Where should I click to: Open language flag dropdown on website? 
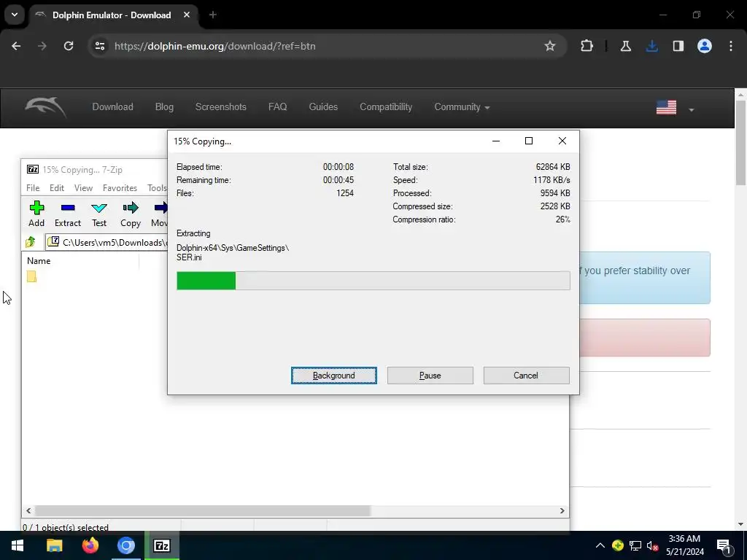(x=675, y=108)
